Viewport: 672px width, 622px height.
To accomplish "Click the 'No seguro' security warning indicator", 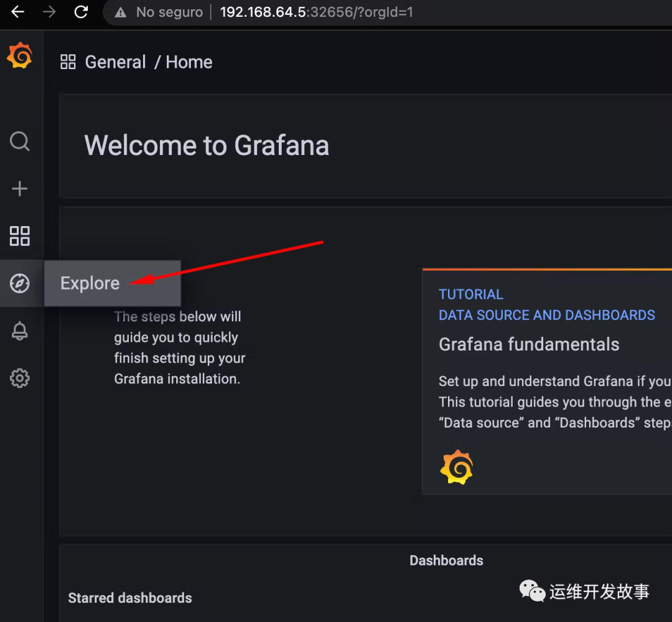I will click(x=159, y=12).
